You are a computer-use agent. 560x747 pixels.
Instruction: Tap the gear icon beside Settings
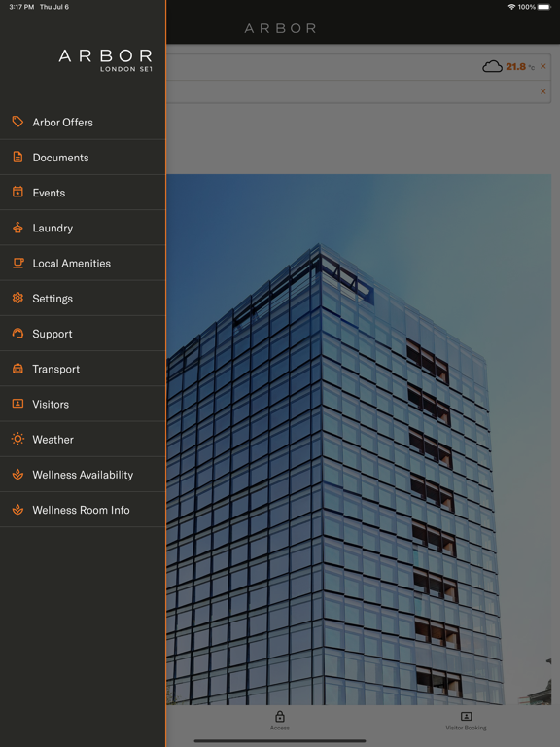pos(17,298)
